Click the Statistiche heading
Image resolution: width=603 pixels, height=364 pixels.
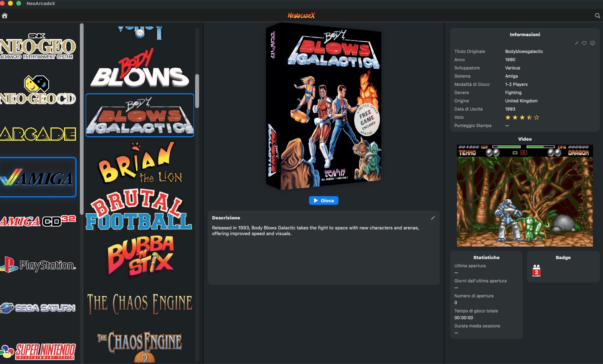(486, 258)
